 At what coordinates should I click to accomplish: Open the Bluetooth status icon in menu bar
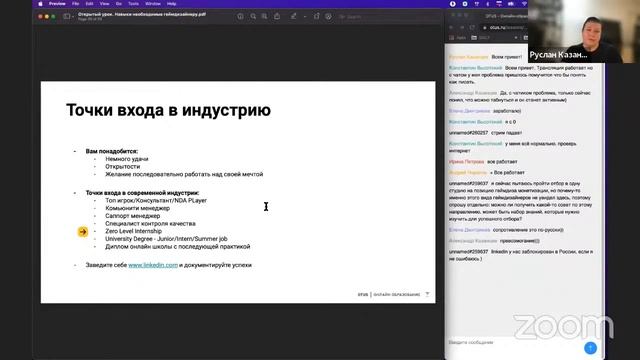pyautogui.click(x=487, y=4)
